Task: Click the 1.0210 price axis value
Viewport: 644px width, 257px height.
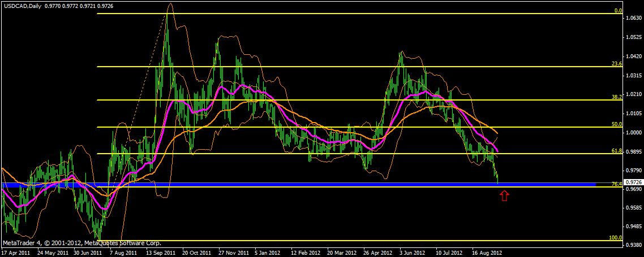Action: point(634,94)
